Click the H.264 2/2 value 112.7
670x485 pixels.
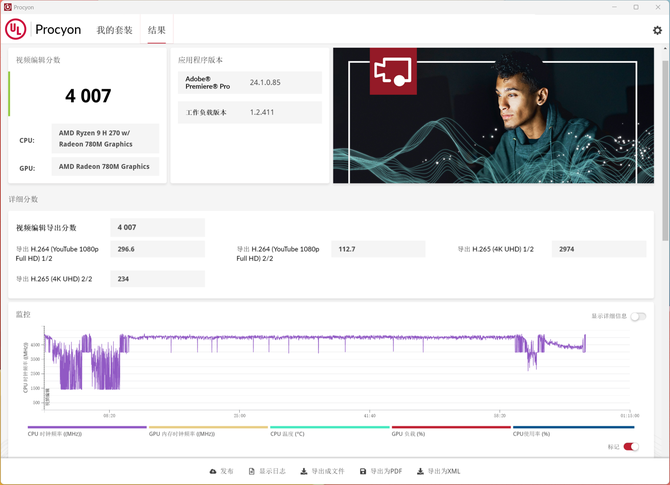click(x=378, y=249)
